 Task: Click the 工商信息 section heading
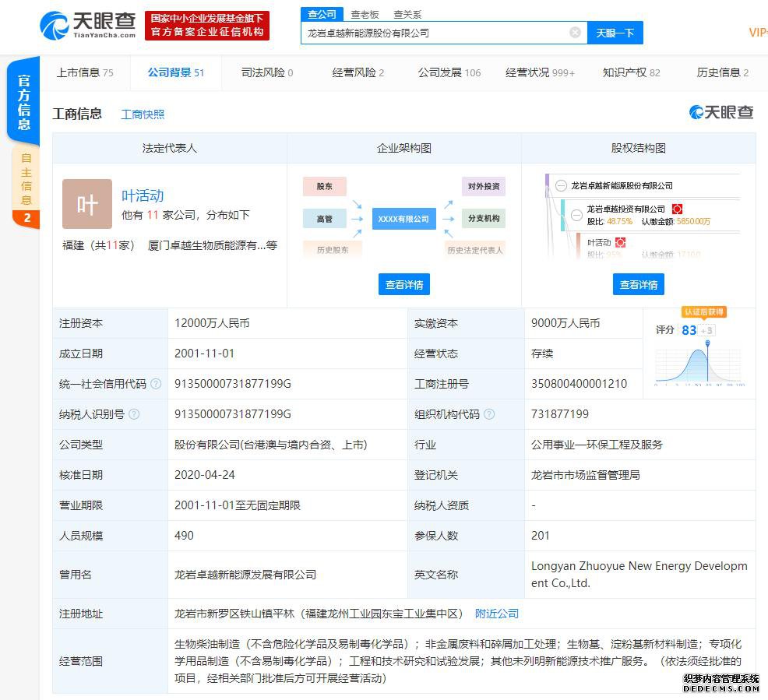click(77, 114)
